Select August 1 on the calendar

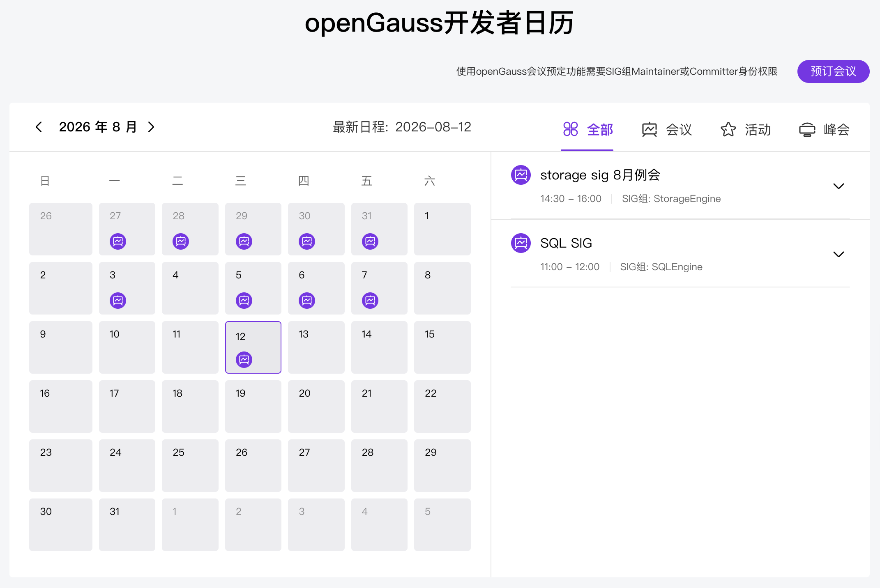(x=442, y=229)
